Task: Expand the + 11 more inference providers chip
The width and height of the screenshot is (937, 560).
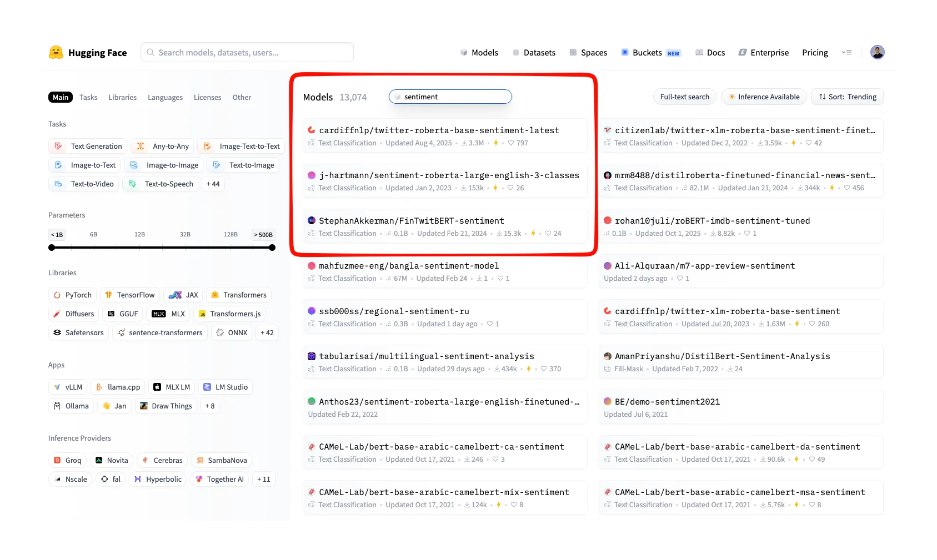Action: coord(263,479)
